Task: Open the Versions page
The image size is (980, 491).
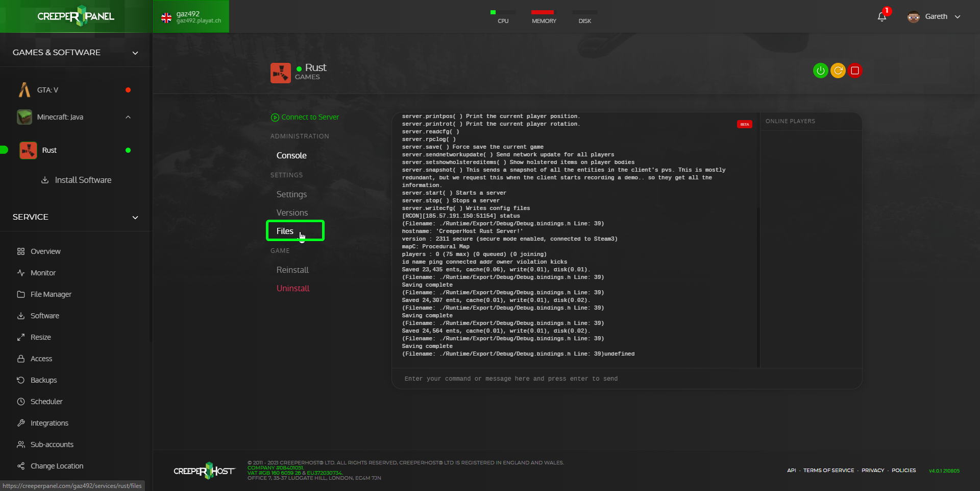Action: (x=292, y=213)
